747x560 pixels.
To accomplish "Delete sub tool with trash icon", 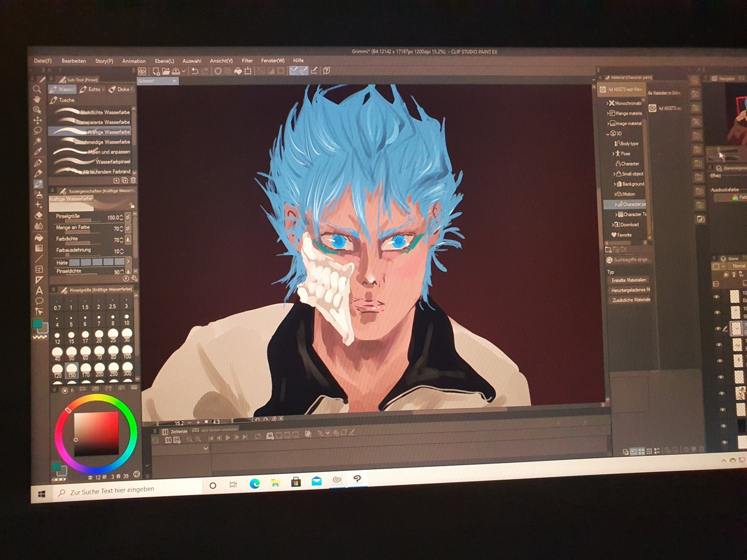I will coord(133,180).
